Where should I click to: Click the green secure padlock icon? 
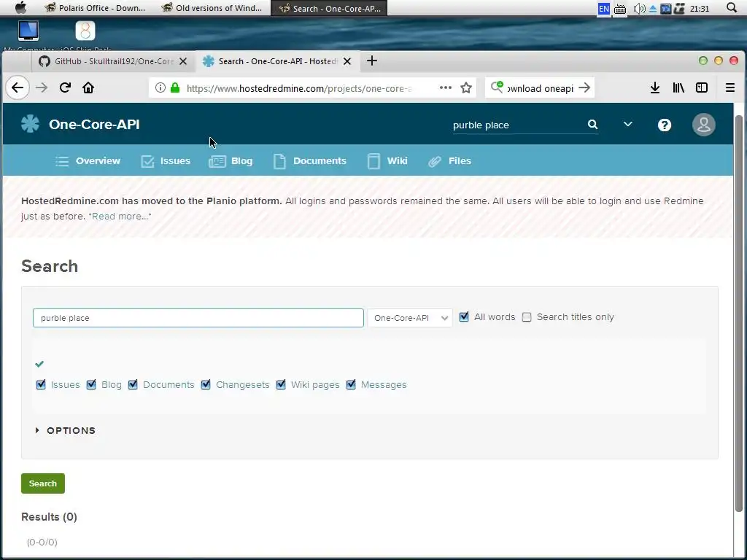(x=175, y=87)
